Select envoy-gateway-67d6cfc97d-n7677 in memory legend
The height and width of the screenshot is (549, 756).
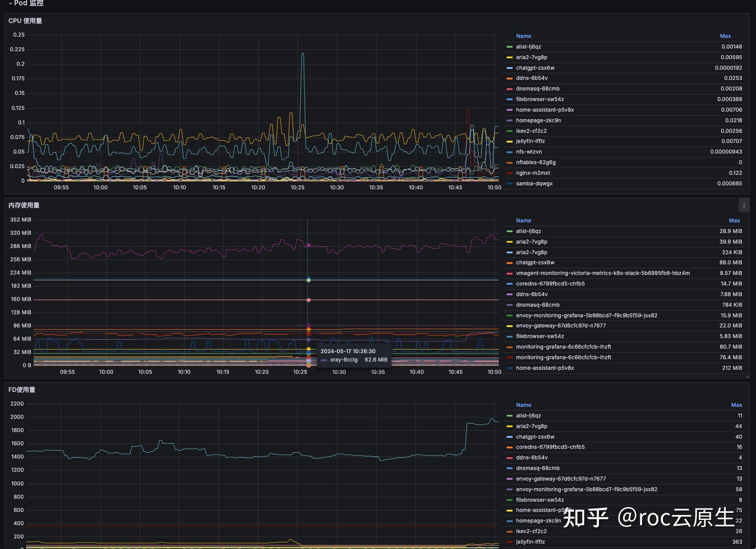tap(561, 326)
